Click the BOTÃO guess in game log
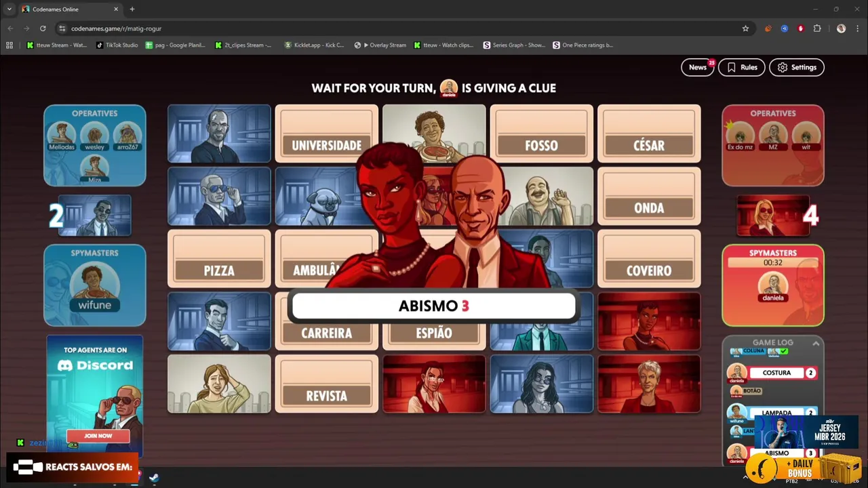 [746, 391]
